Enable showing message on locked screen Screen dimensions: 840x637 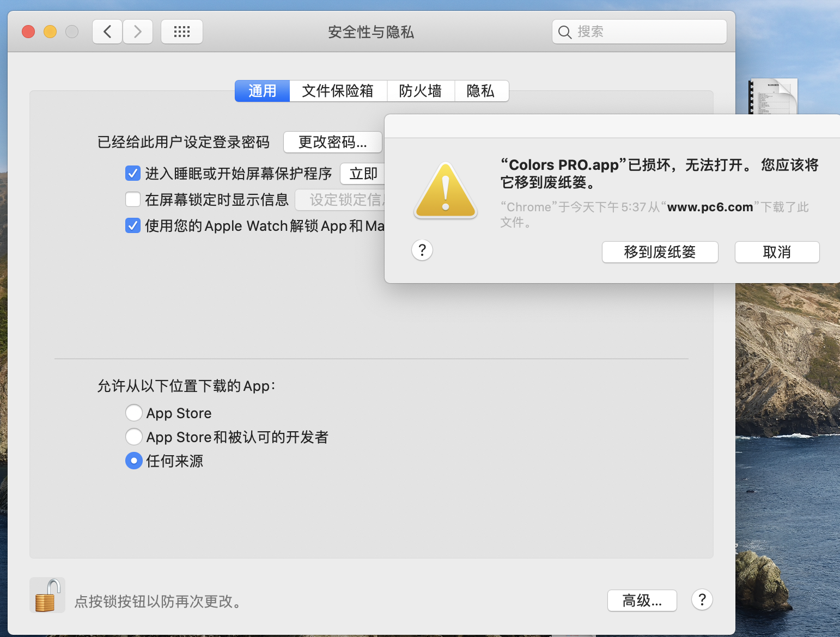click(132, 199)
